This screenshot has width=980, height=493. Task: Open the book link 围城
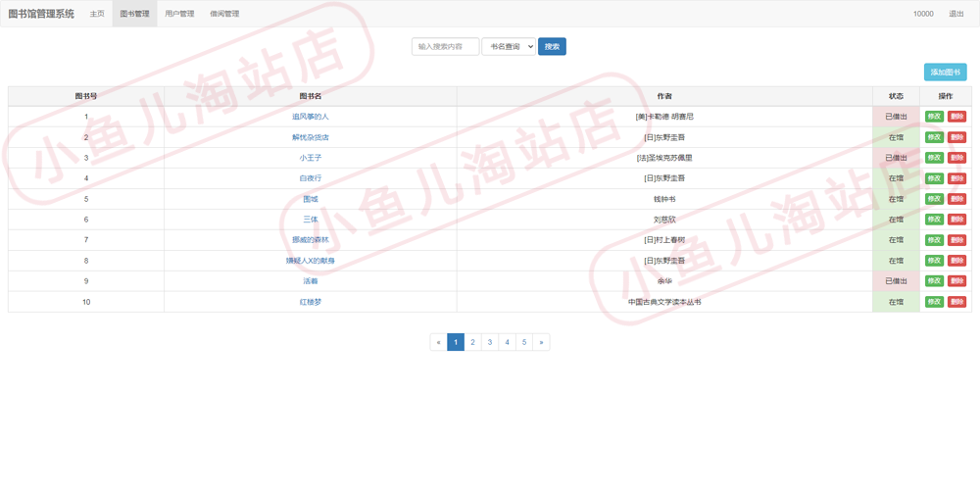point(311,199)
